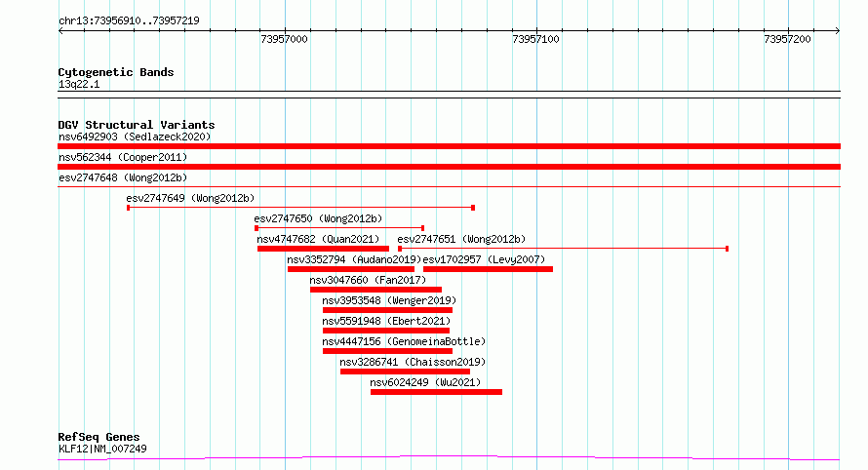Screen dimensions: 868x470
Task: Select the nsv4747682 (Quan2021) variant label
Action: [x=318, y=239]
